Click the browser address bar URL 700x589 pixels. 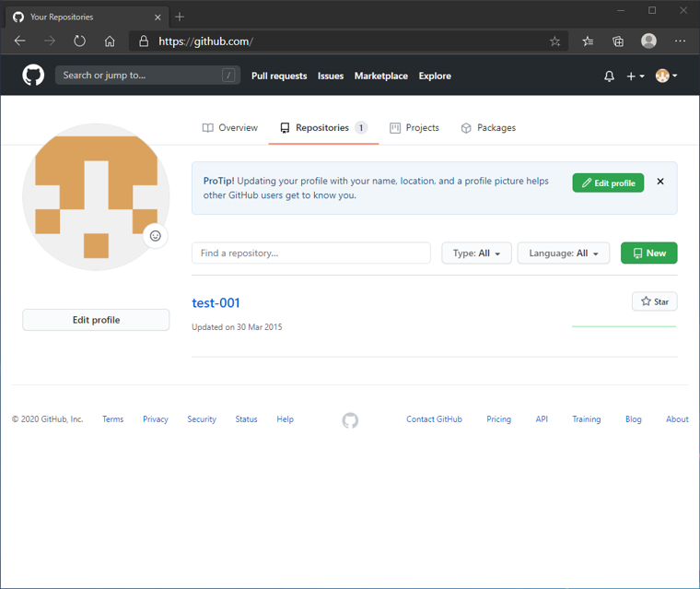tap(205, 41)
